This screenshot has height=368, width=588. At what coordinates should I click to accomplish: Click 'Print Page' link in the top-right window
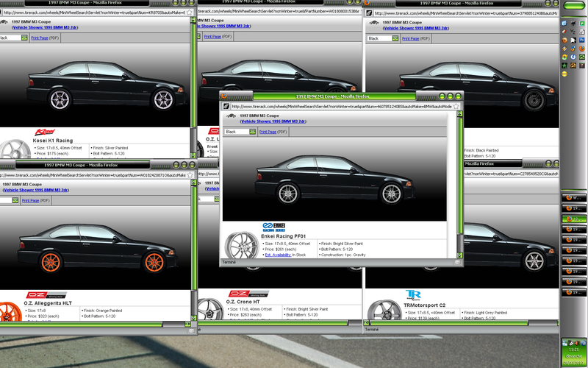click(411, 38)
